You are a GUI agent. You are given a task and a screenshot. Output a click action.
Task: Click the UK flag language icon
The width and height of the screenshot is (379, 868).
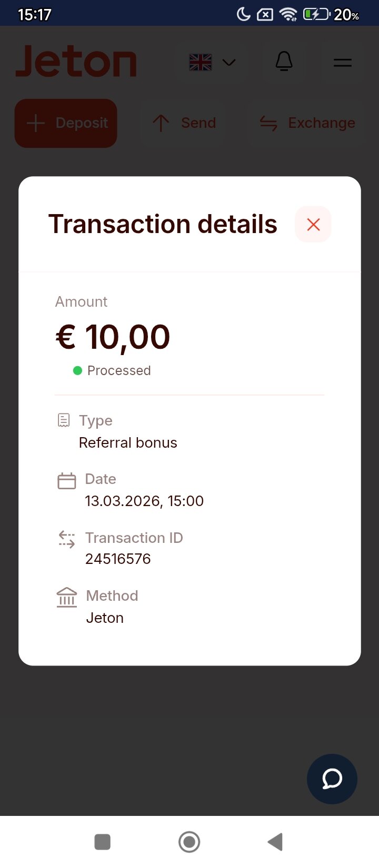[201, 63]
